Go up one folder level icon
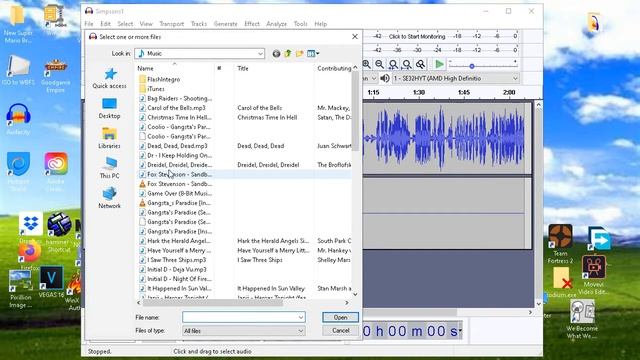 click(x=288, y=53)
